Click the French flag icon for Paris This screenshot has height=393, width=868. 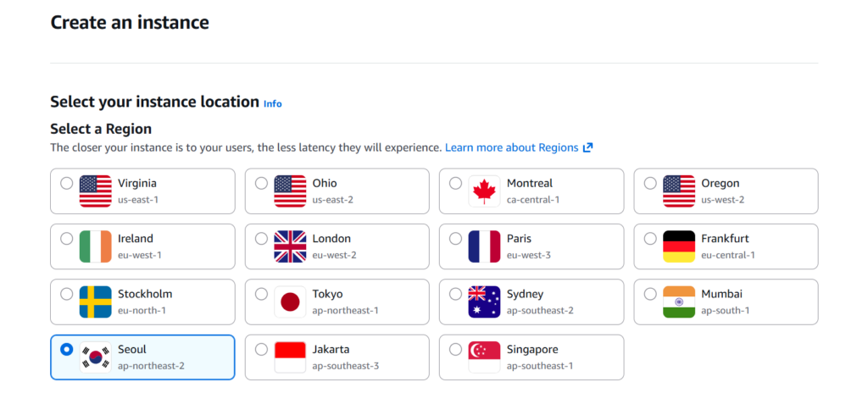pos(485,246)
